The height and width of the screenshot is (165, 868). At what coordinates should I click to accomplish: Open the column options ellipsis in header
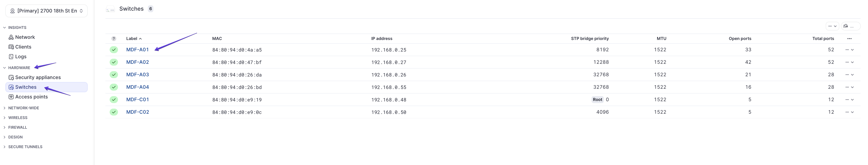coord(849,39)
